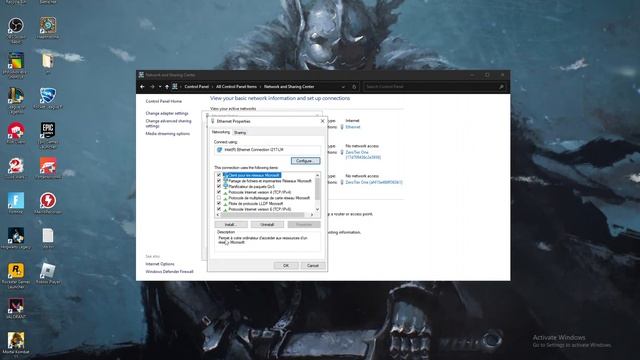Open Change advanced sharing settings link
Viewport: 640px width, 360px height.
(168, 124)
